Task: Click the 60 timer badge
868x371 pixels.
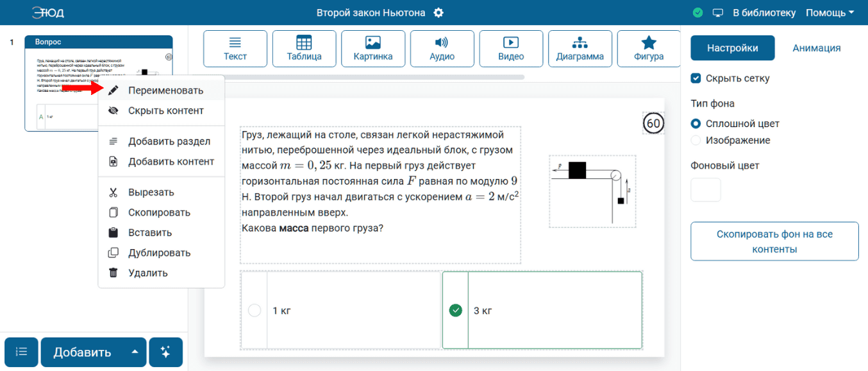Action: click(x=653, y=123)
